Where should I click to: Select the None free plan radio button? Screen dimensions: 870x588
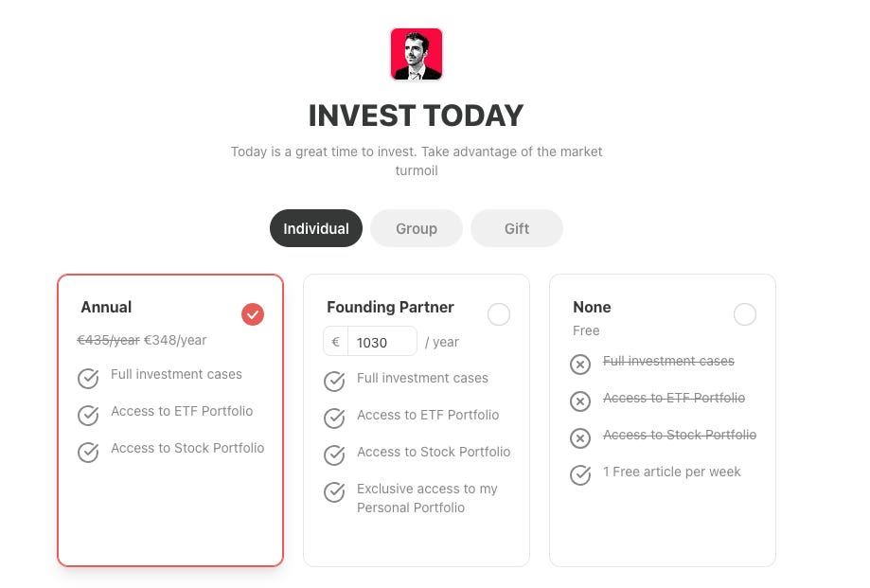[x=745, y=314]
